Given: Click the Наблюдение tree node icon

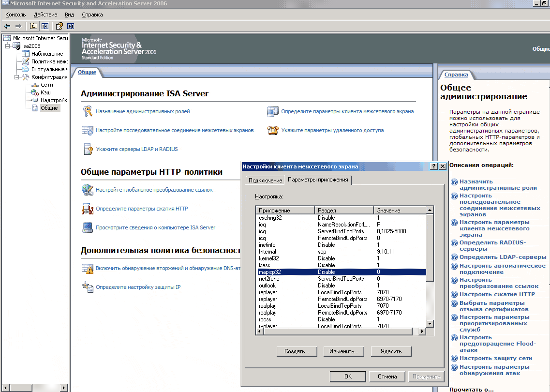Looking at the screenshot, I should (26, 54).
